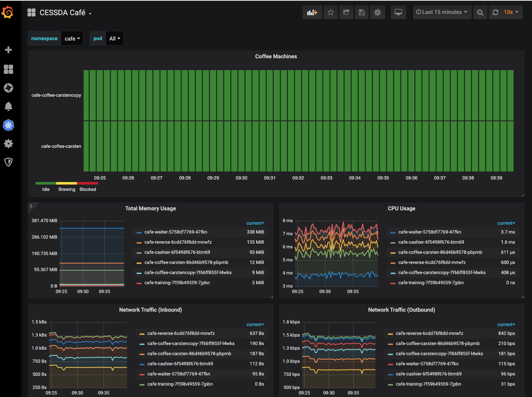Toggle cafe-waiter series in Total Memory legend
The image size is (532, 397).
[175, 232]
